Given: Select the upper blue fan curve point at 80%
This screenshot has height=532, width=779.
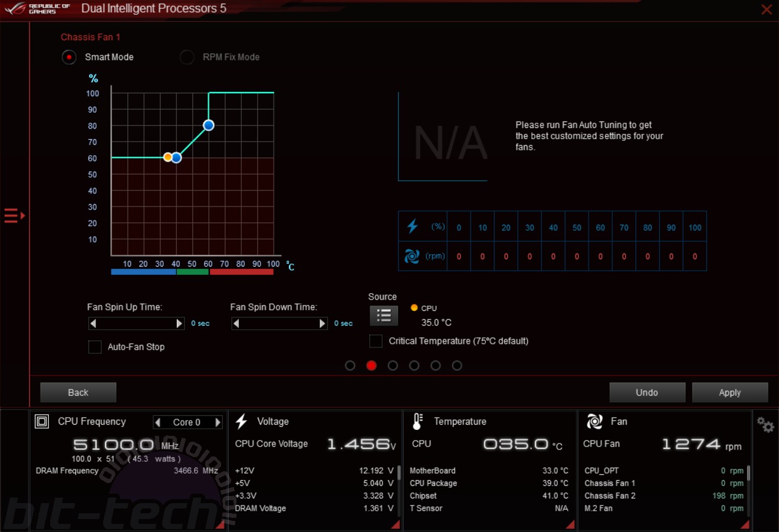Looking at the screenshot, I should (x=208, y=125).
